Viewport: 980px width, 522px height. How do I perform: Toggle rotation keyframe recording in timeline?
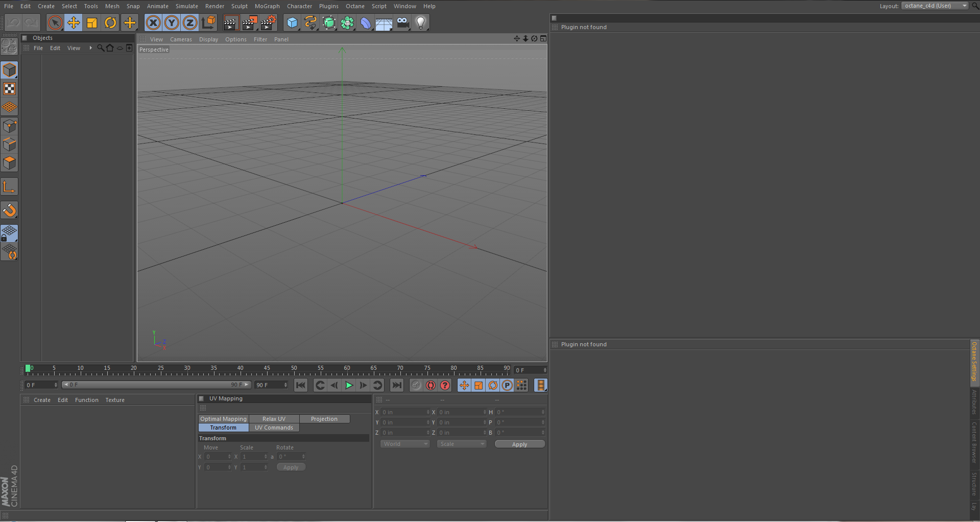[x=493, y=386]
